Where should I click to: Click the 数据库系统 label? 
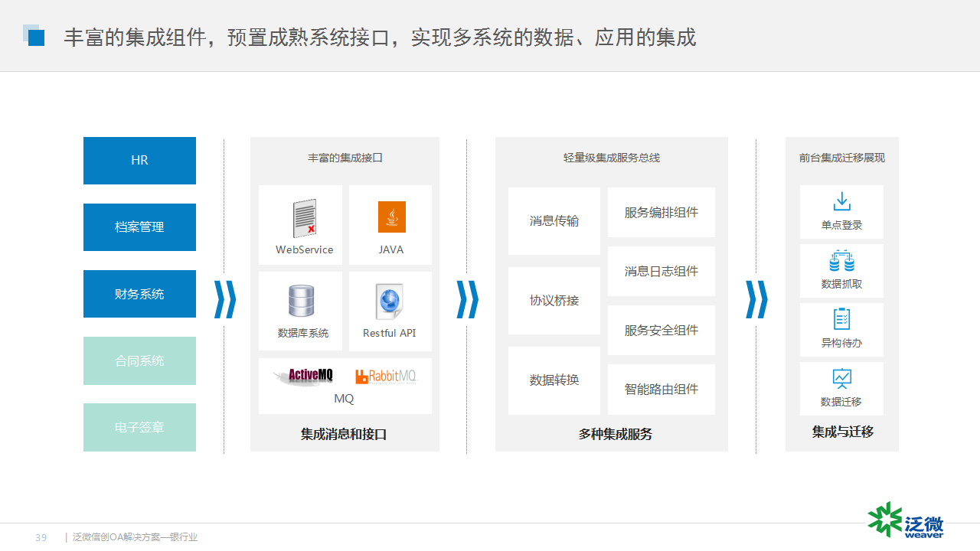(303, 333)
